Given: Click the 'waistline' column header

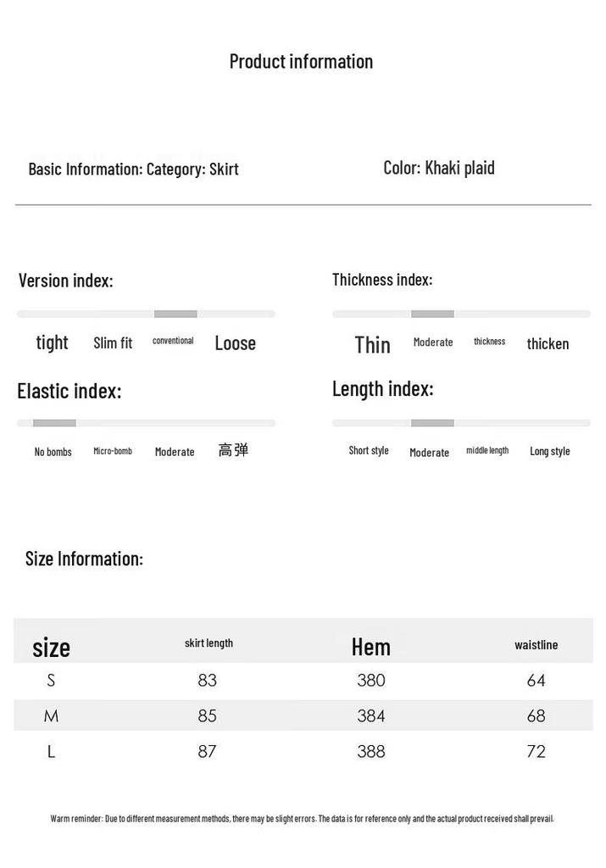Looking at the screenshot, I should pyautogui.click(x=537, y=645).
